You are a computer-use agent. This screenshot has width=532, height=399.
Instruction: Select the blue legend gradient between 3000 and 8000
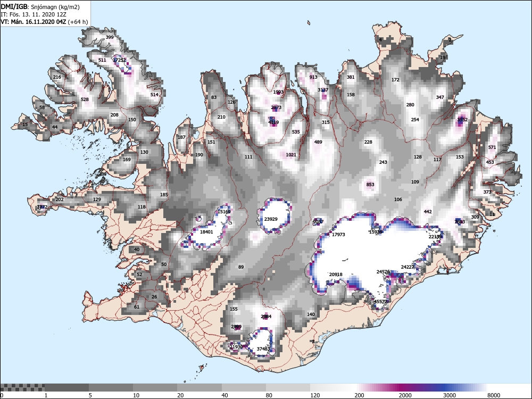point(465,387)
